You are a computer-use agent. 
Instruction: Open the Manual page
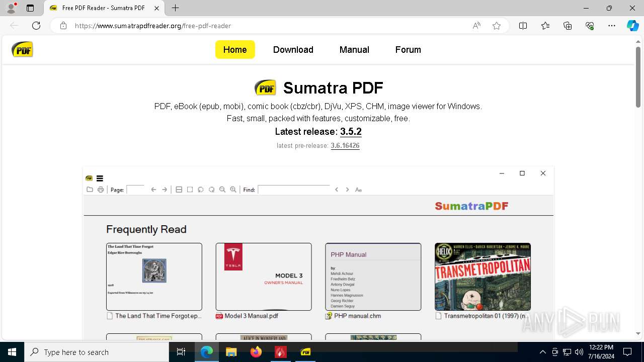[x=354, y=50]
